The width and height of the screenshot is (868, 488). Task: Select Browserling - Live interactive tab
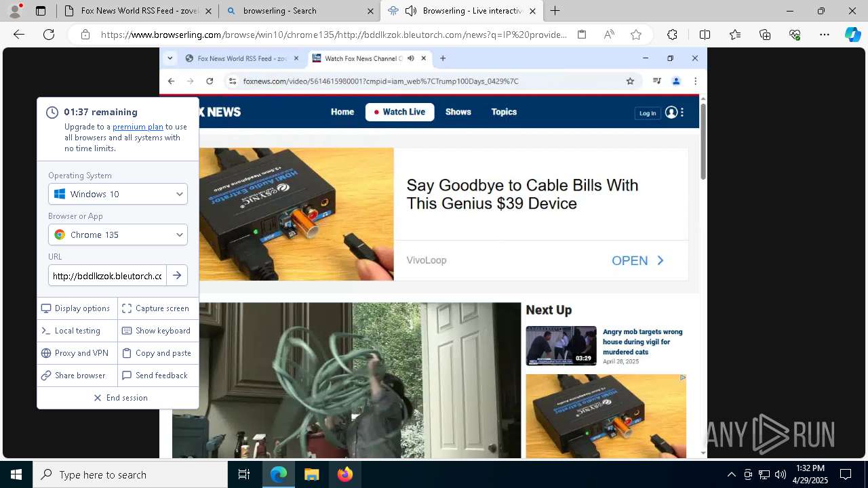[x=461, y=11]
